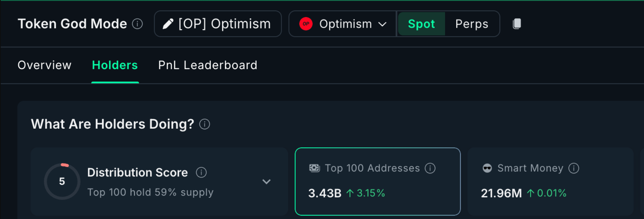Viewport: 644px width, 219px height.
Task: Switch to Perps mode
Action: click(x=471, y=24)
